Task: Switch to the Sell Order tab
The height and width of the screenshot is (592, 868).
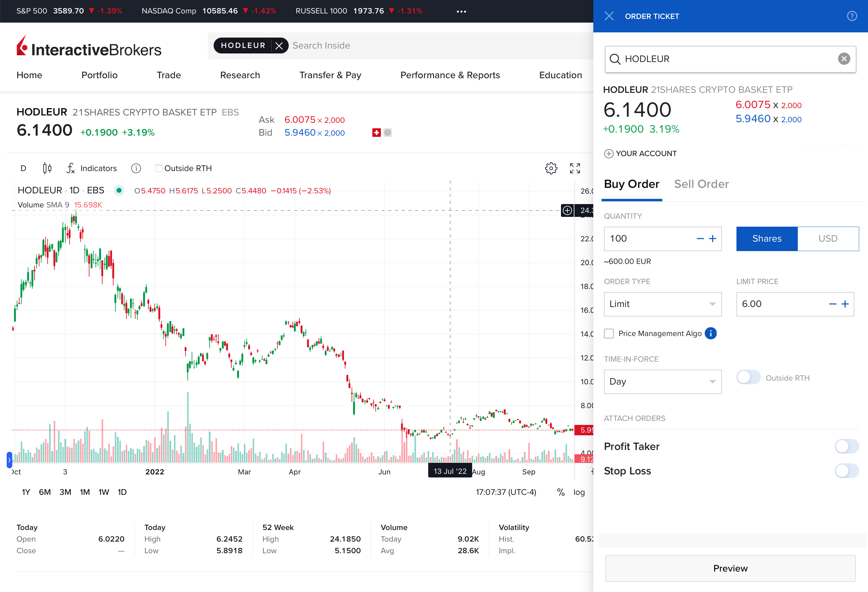Action: (x=701, y=184)
